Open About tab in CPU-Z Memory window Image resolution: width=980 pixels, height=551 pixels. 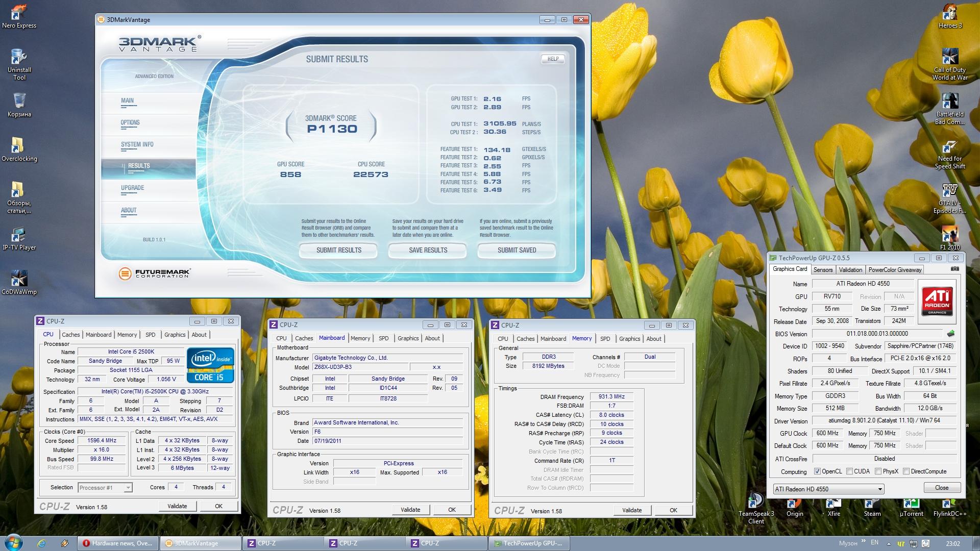click(653, 339)
